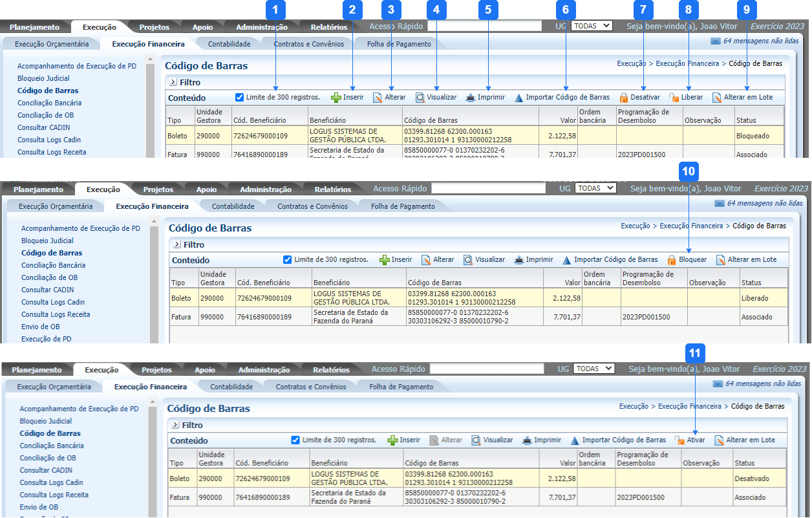Expand the Filtro panel in the bottom screenshot

(175, 426)
